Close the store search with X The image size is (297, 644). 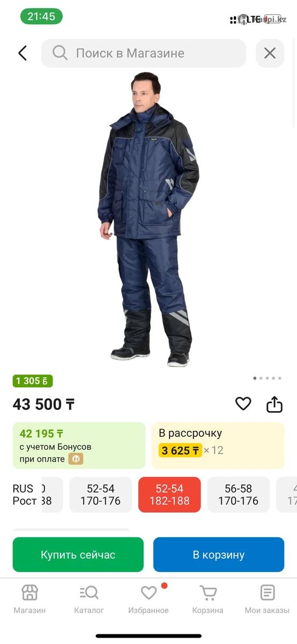click(x=270, y=53)
